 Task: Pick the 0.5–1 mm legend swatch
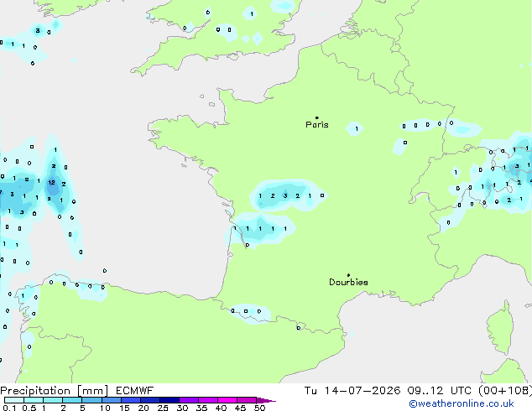point(34,400)
